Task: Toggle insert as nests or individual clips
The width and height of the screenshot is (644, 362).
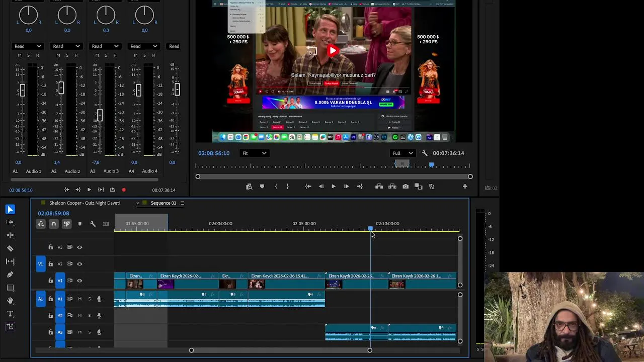Action: click(x=41, y=224)
